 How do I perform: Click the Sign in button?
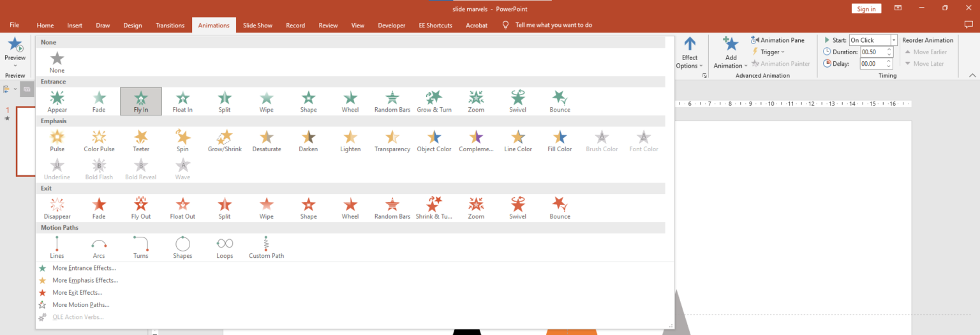(x=866, y=8)
